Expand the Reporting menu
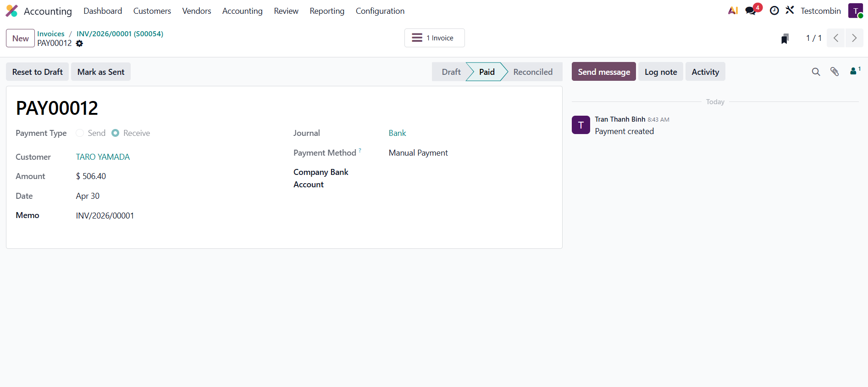The width and height of the screenshot is (868, 387). tap(327, 11)
